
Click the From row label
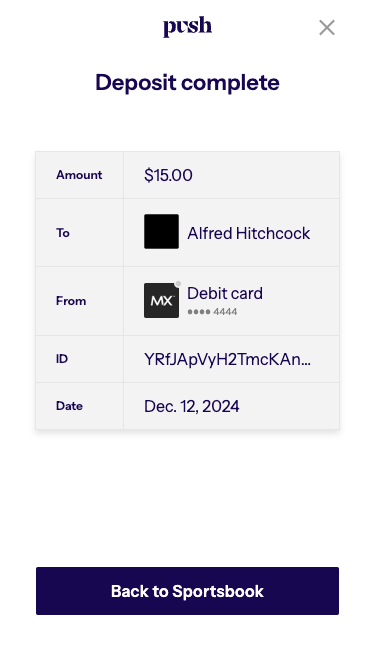(71, 301)
